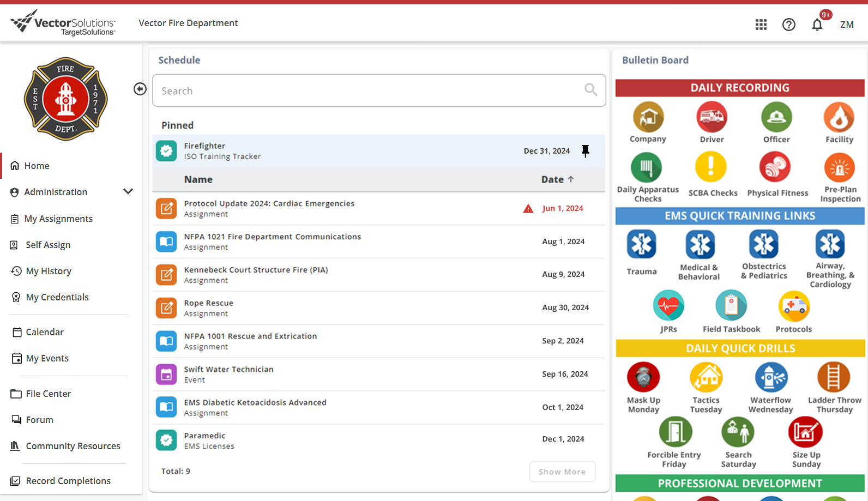Open Company daily recording icon

648,117
